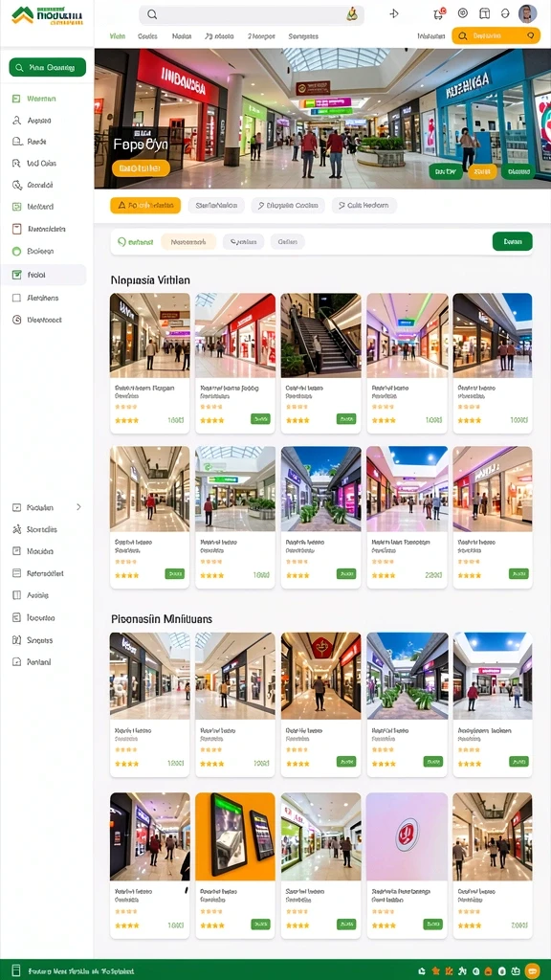Open the orange search dropdown in header
Image resolution: width=551 pixels, height=980 pixels.
point(496,35)
